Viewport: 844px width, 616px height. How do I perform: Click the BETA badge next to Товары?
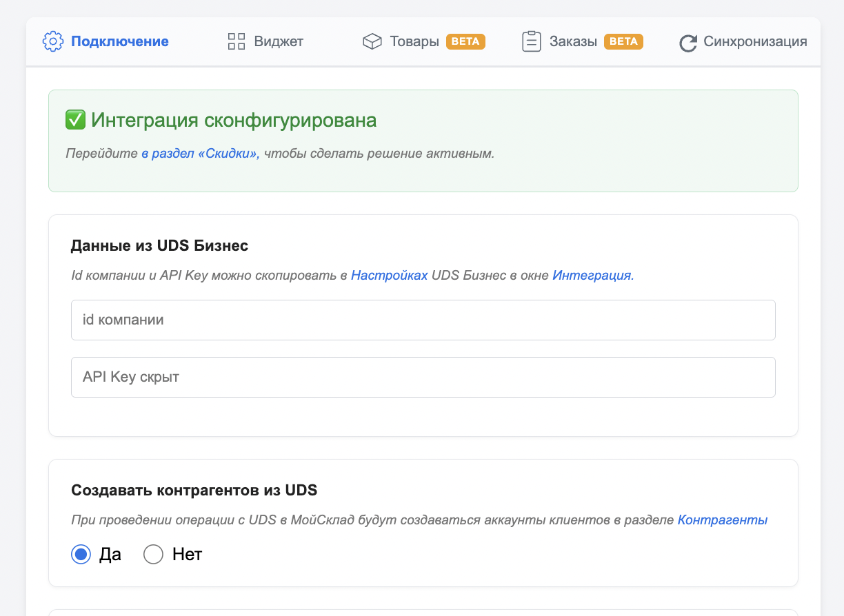(x=466, y=41)
